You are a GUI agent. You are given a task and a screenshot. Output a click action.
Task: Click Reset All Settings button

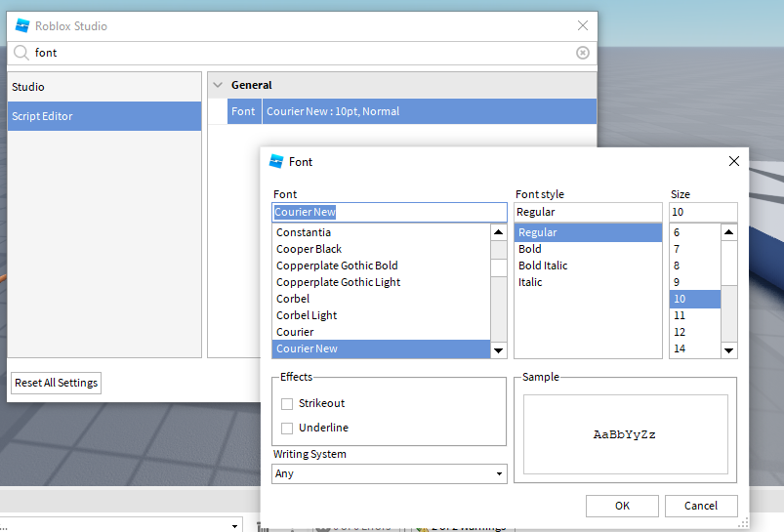(x=56, y=383)
